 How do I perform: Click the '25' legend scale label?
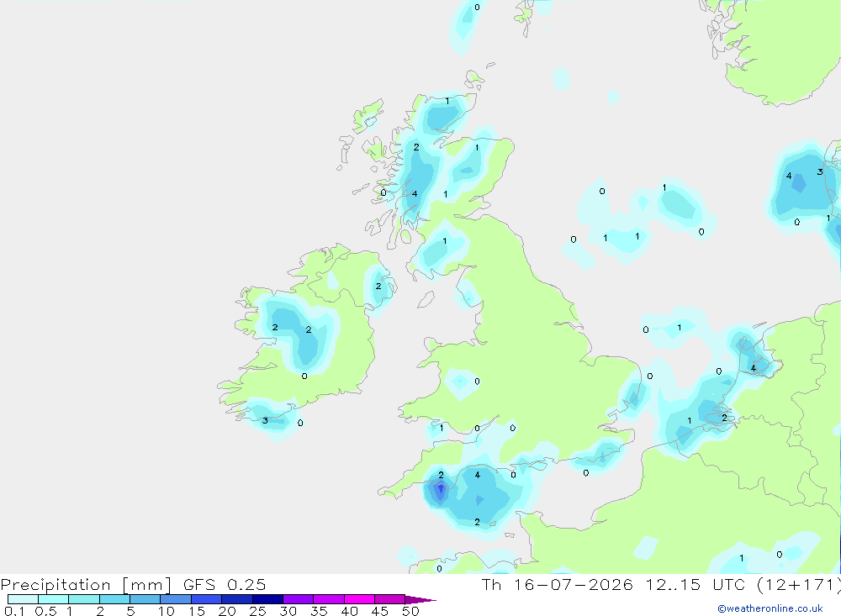click(x=257, y=611)
